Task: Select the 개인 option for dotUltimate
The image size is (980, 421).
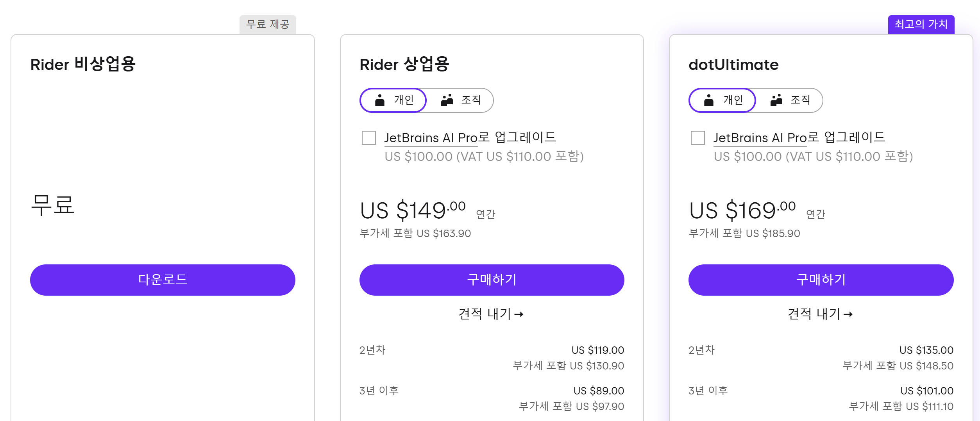Action: [x=722, y=100]
